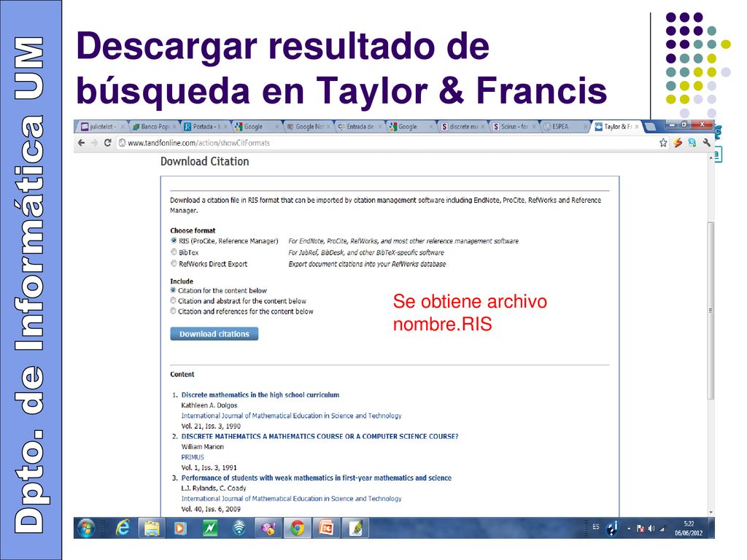The image size is (747, 560).
Task: Bookmark this page with the star icon
Action: 663,143
